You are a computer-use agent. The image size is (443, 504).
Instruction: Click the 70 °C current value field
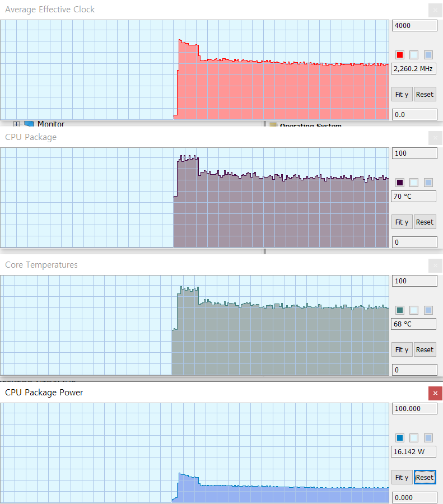(x=413, y=197)
